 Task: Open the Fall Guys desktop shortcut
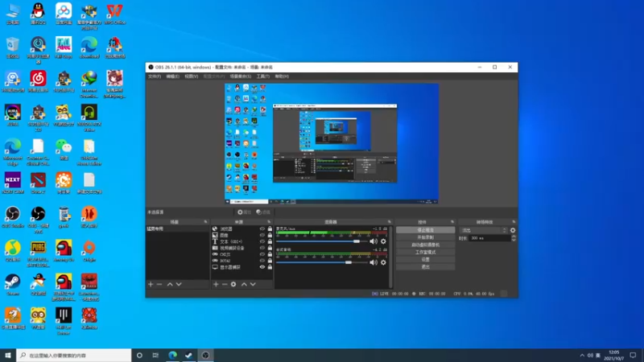64,47
